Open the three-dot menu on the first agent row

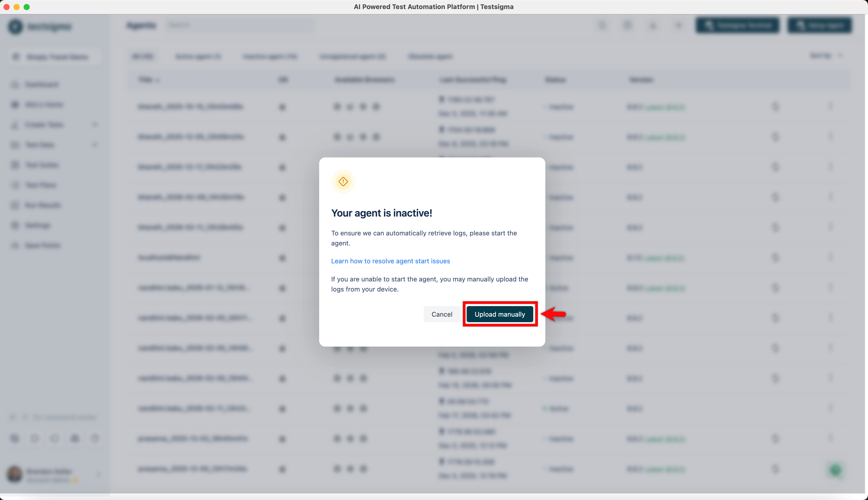pos(831,107)
